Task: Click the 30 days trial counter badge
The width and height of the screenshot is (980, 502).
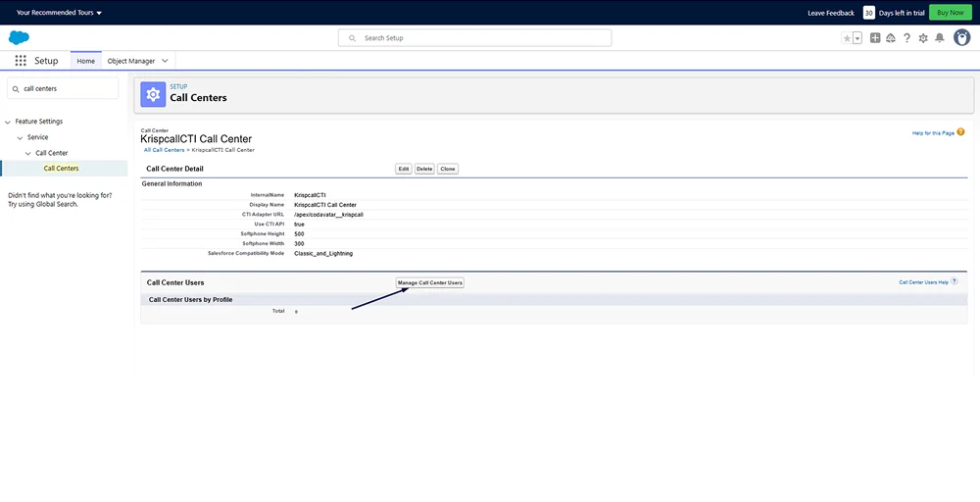Action: (x=868, y=13)
